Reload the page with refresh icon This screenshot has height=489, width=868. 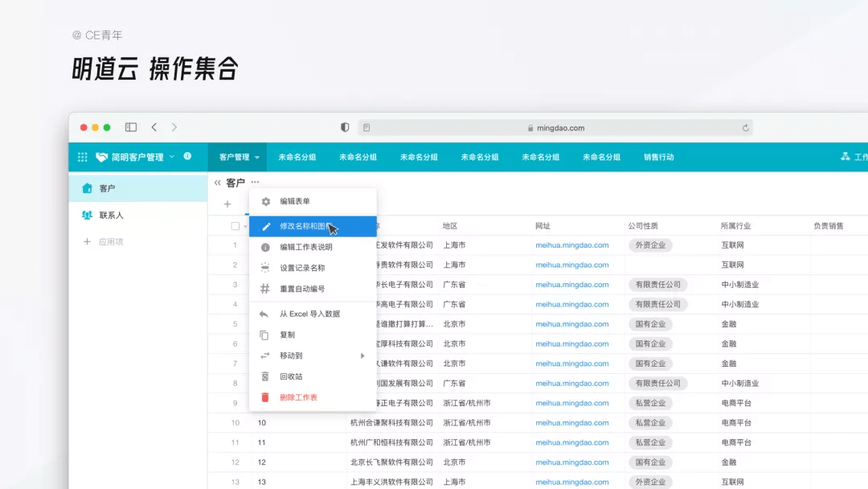[x=746, y=128]
